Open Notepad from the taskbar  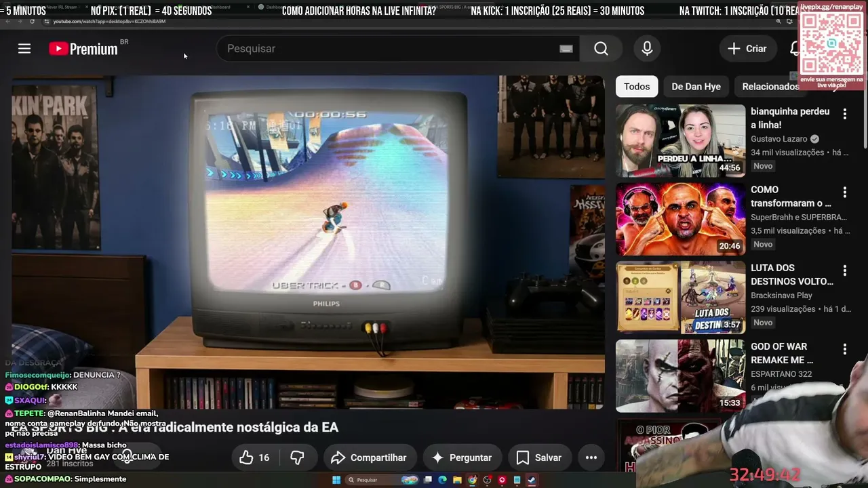(517, 480)
